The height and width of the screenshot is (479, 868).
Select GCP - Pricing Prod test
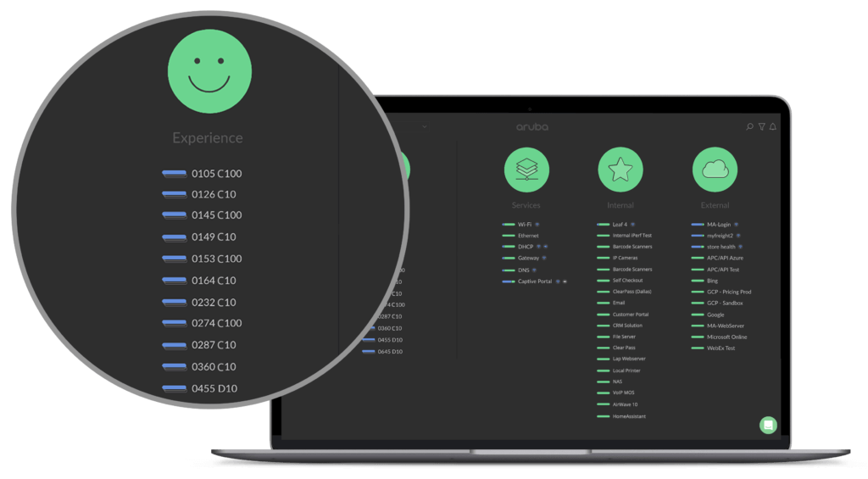tap(721, 292)
